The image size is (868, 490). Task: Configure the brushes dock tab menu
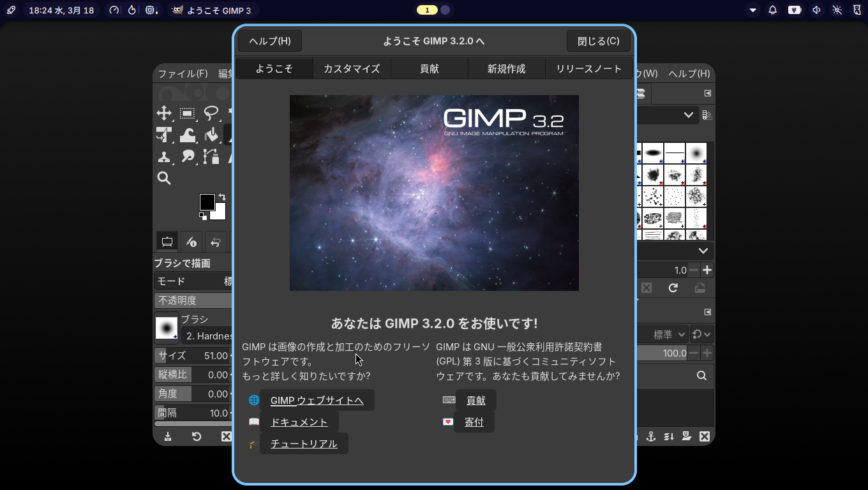(707, 93)
